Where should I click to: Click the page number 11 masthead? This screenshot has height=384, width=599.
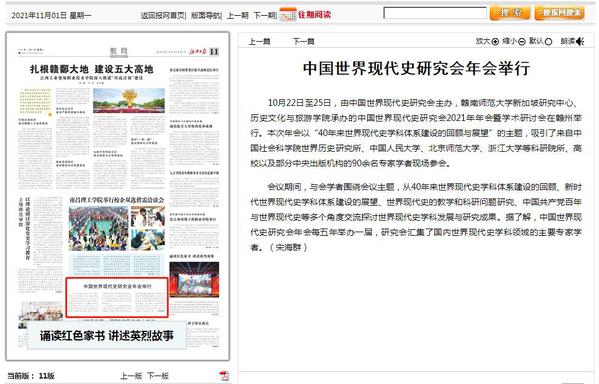pyautogui.click(x=214, y=52)
